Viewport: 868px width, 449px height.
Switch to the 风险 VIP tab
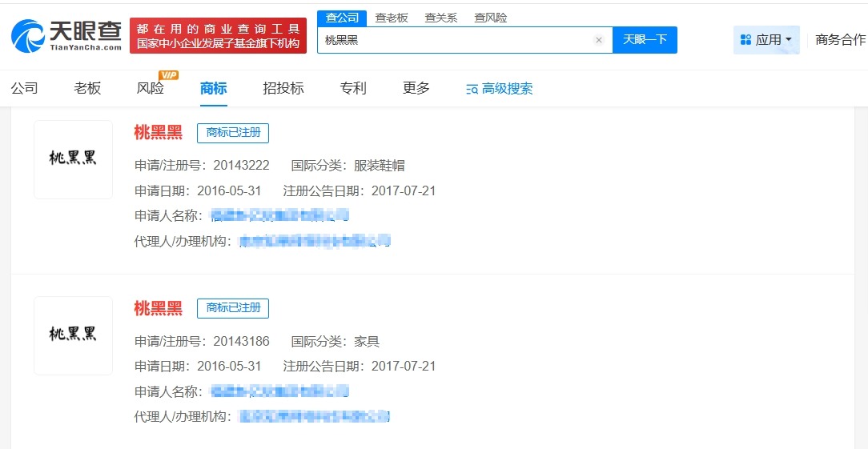[151, 88]
